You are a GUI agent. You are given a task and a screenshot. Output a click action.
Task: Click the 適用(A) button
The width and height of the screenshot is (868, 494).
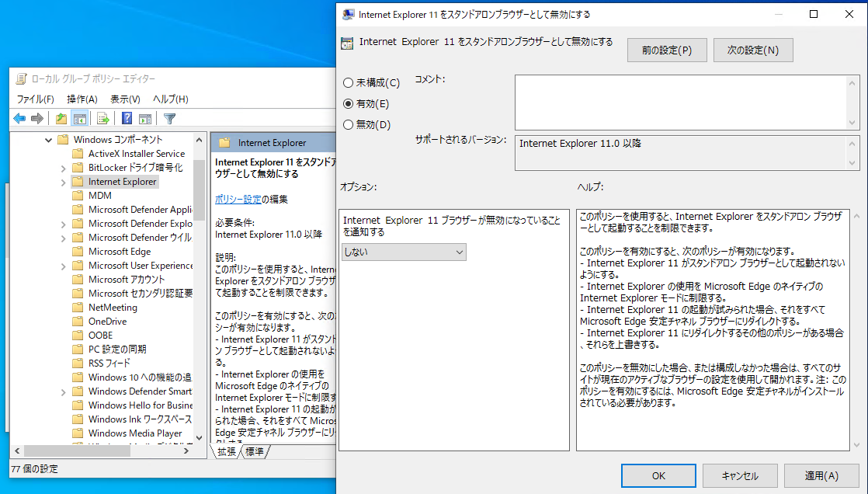[821, 475]
